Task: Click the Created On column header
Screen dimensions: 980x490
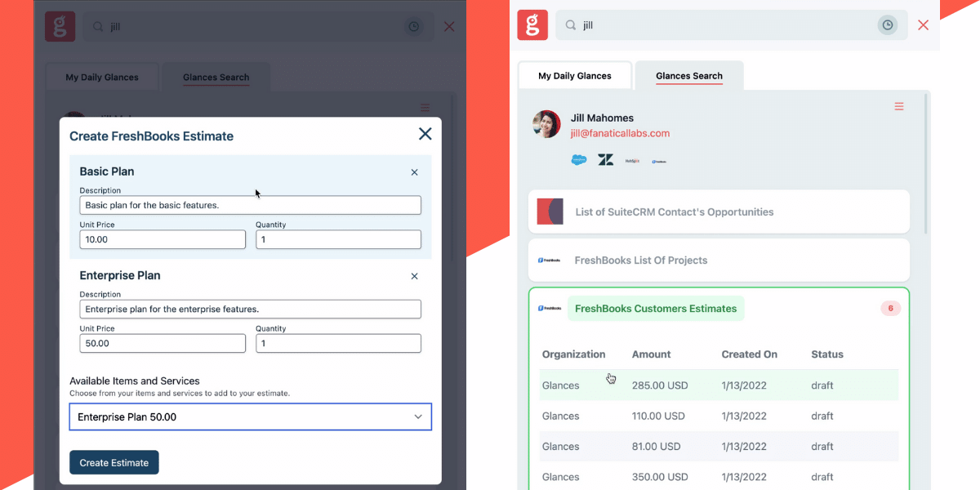Action: (x=750, y=354)
